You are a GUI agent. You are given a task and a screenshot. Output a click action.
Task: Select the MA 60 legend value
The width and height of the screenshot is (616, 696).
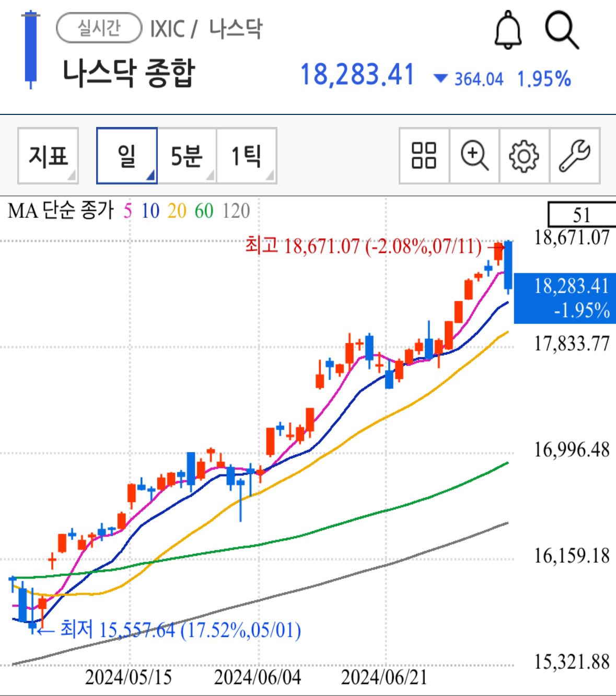pyautogui.click(x=204, y=211)
